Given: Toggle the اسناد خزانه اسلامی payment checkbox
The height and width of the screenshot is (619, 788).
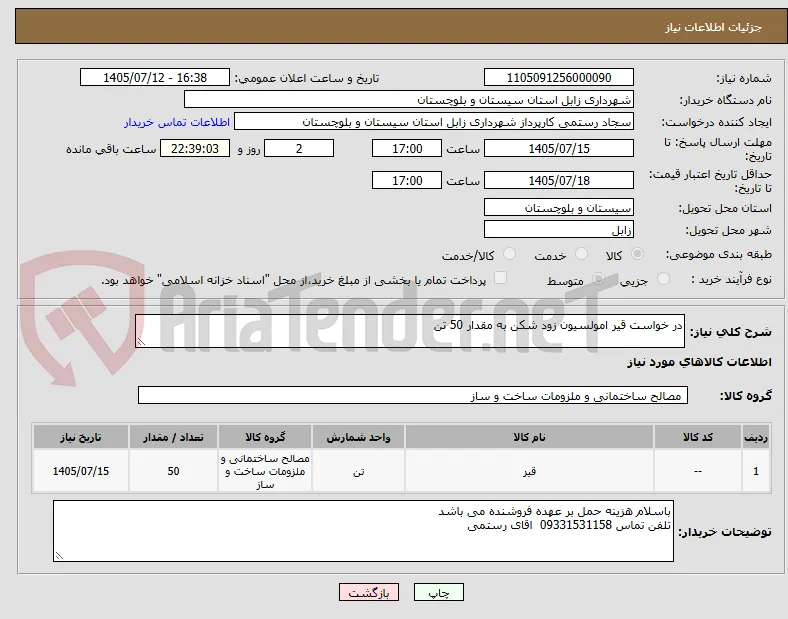Looking at the screenshot, I should pos(500,278).
